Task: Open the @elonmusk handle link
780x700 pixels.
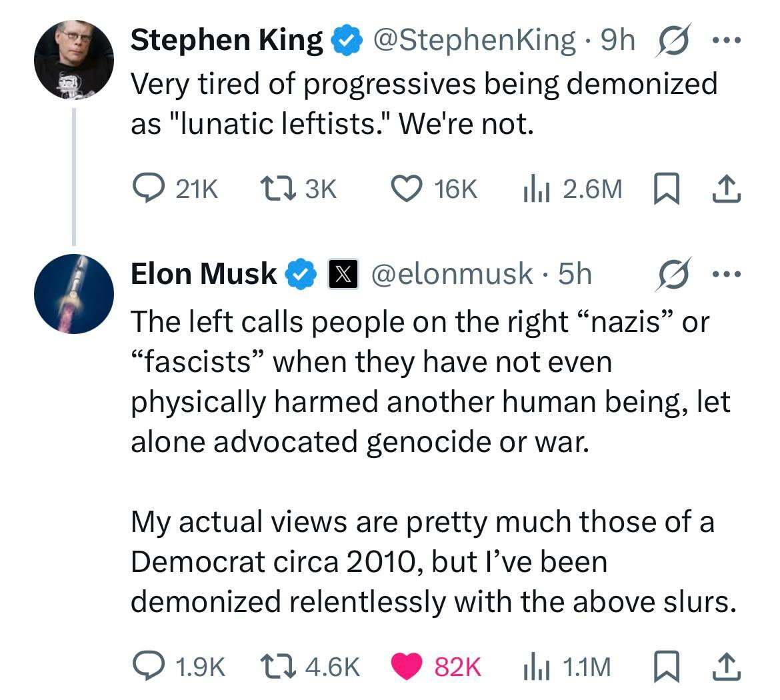Action: (457, 275)
